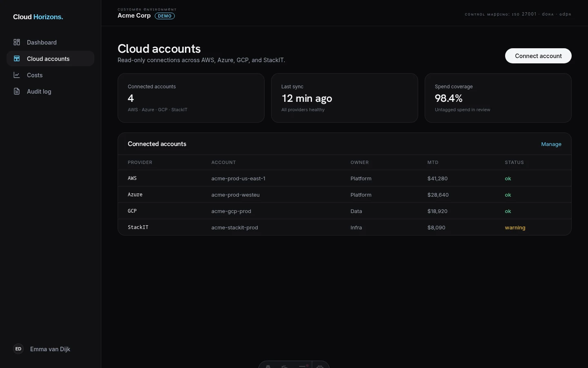588x368 pixels.
Task: Click the ED user avatar
Action: click(18, 349)
